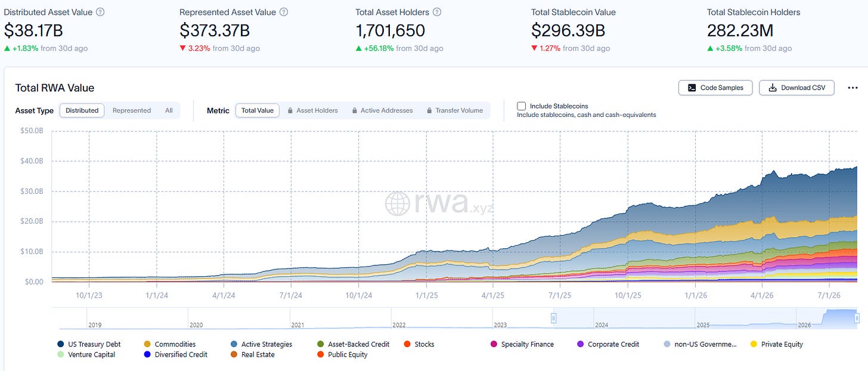868x371 pixels.
Task: Click the Download CSV button
Action: point(796,88)
